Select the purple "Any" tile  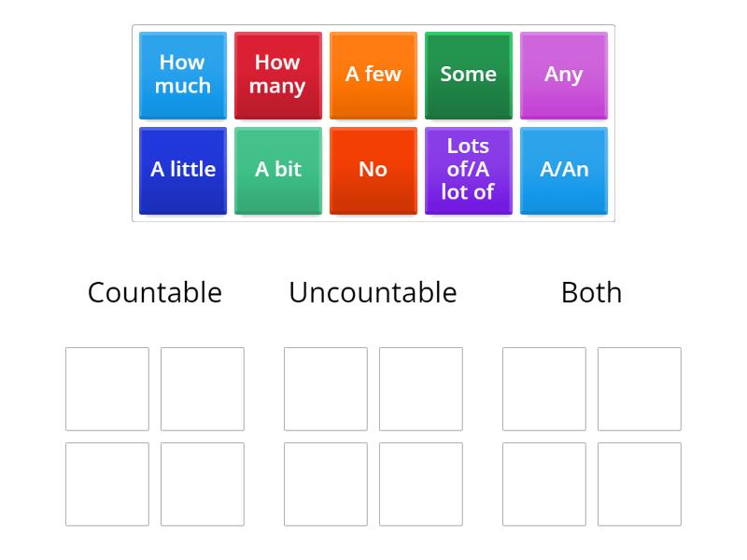coord(563,75)
